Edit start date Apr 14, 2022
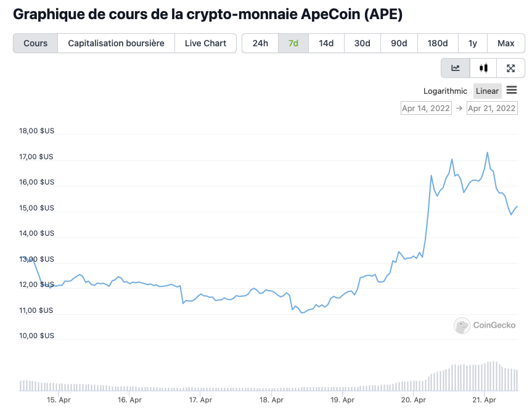This screenshot has height=411, width=532. pyautogui.click(x=425, y=108)
